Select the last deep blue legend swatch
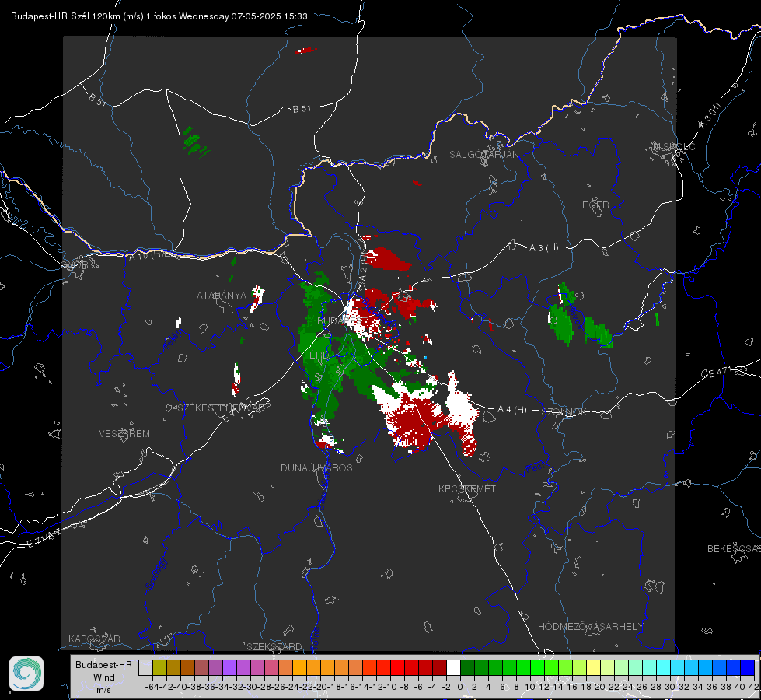This screenshot has width=761, height=700. [x=748, y=667]
